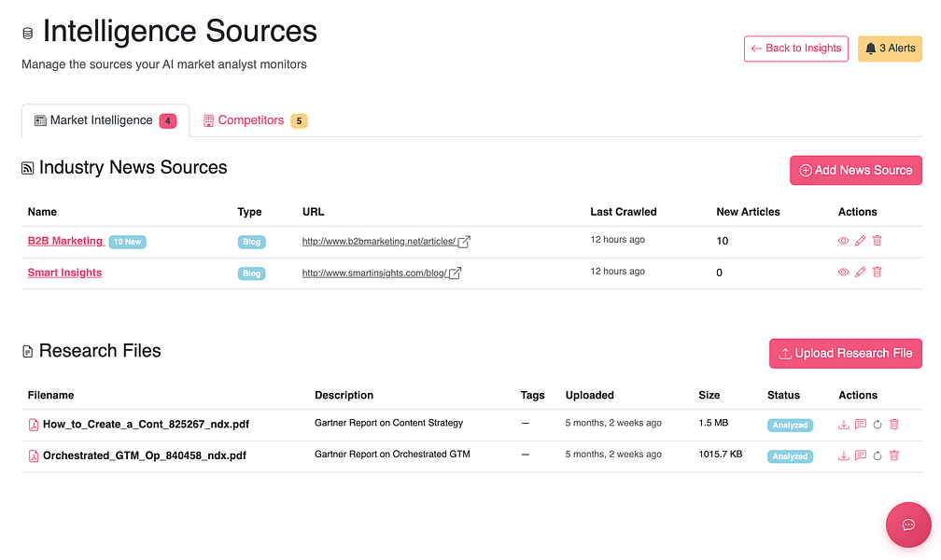Delete the Smart Insights news source
Image resolution: width=941 pixels, height=560 pixels.
[877, 272]
